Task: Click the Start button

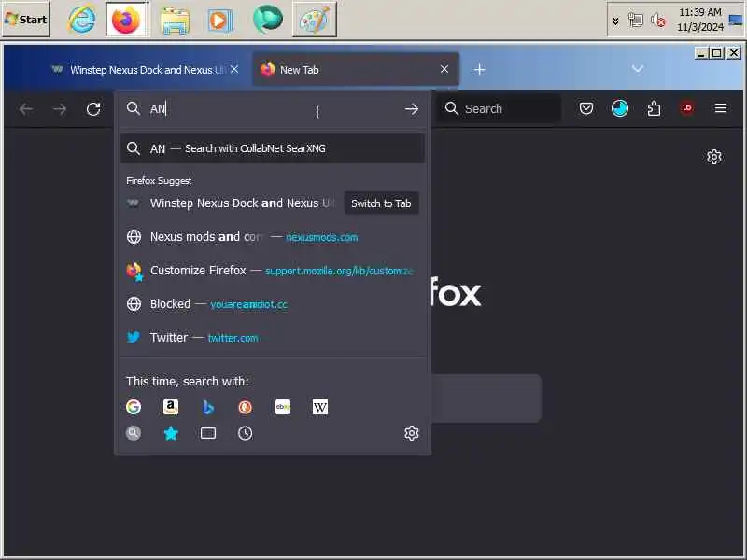Action: coord(26,20)
